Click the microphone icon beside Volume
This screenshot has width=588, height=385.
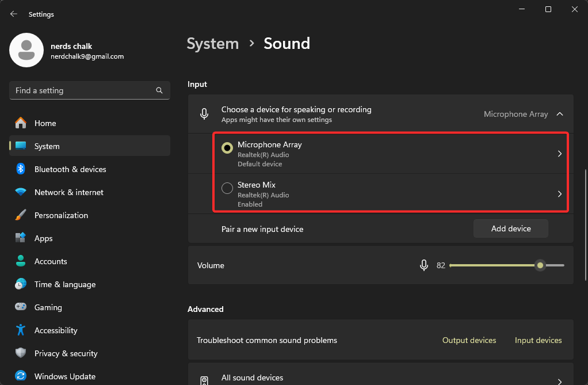(x=424, y=265)
